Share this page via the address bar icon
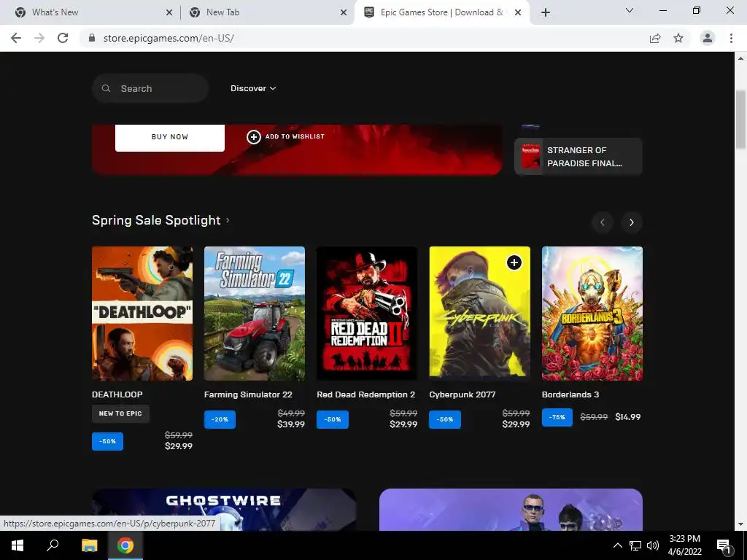The height and width of the screenshot is (560, 747). coord(655,38)
